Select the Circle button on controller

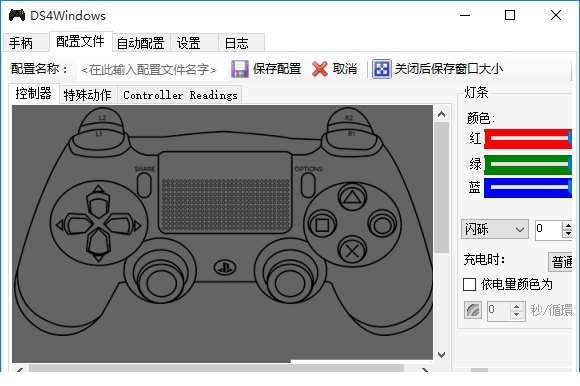point(382,225)
